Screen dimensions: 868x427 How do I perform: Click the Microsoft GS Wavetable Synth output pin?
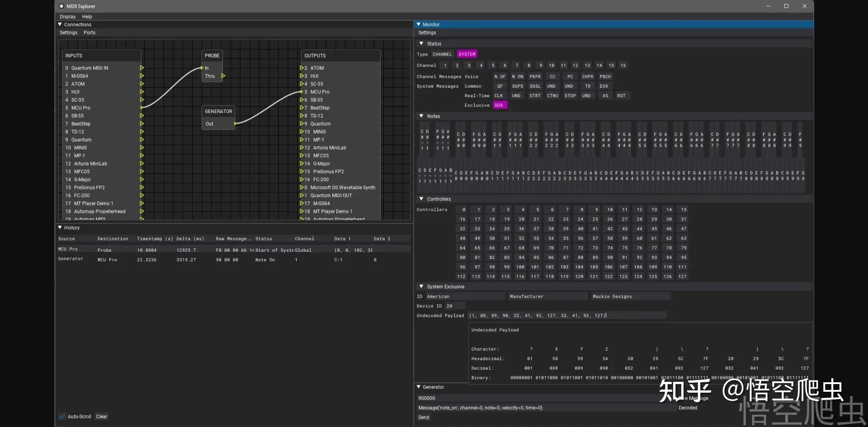point(302,187)
